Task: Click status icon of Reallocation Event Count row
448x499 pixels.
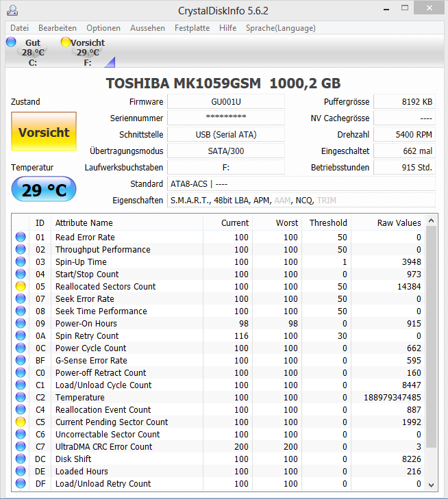Action: 21,409
